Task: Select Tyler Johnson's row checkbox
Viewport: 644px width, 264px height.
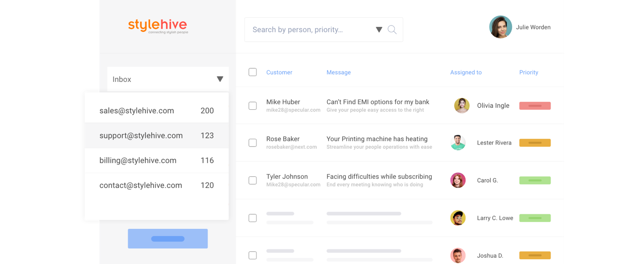Action: pos(253,180)
